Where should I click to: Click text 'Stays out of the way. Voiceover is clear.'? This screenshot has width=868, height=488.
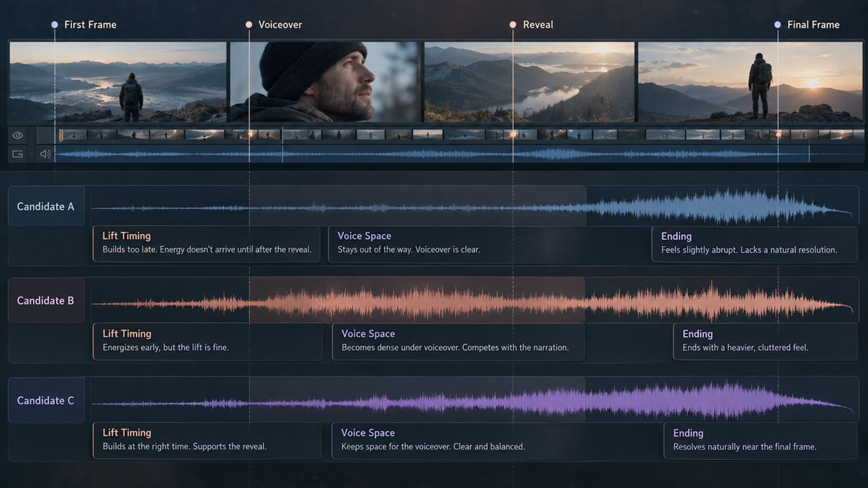click(x=409, y=249)
